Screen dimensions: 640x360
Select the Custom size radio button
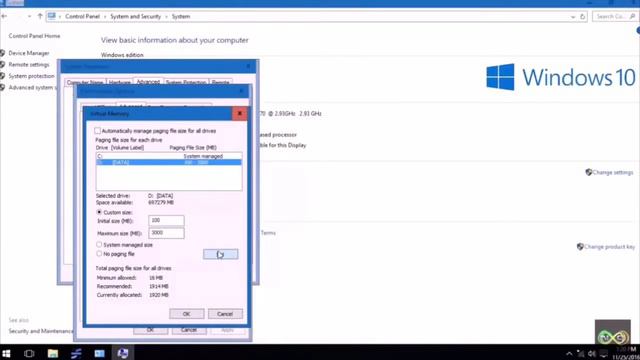point(99,212)
